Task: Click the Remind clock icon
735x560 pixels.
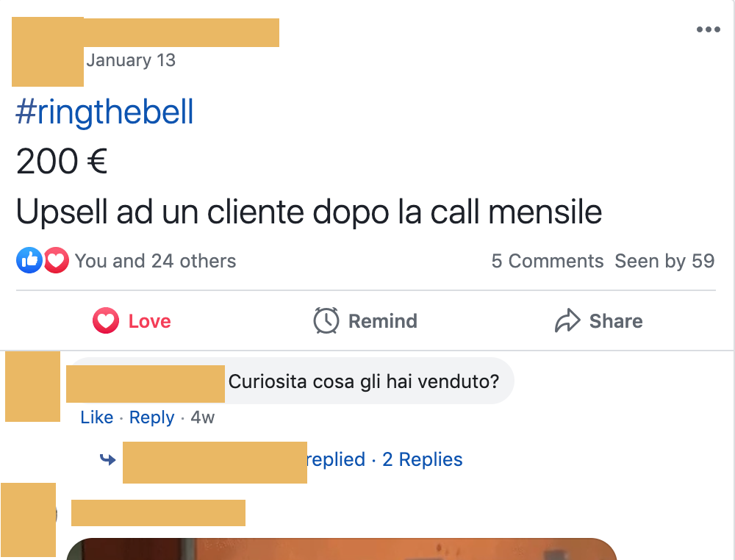Action: click(x=326, y=321)
